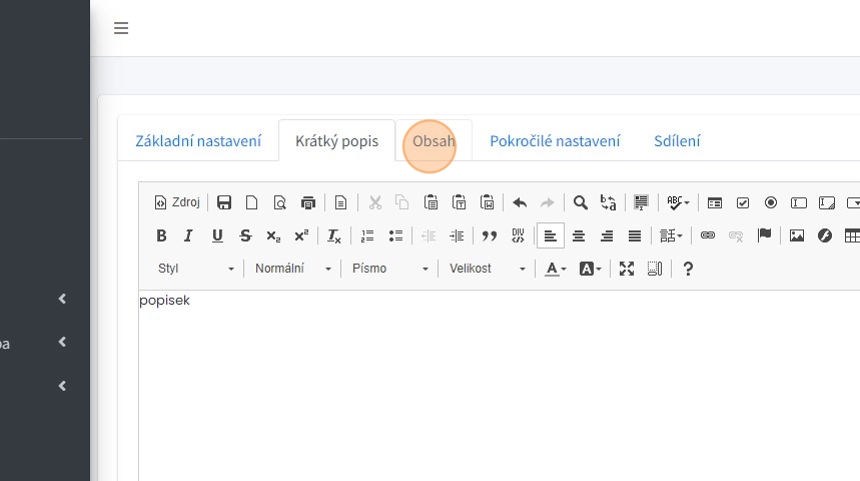860x481 pixels.
Task: Click the Save icon in editor toolbar
Action: pos(224,203)
